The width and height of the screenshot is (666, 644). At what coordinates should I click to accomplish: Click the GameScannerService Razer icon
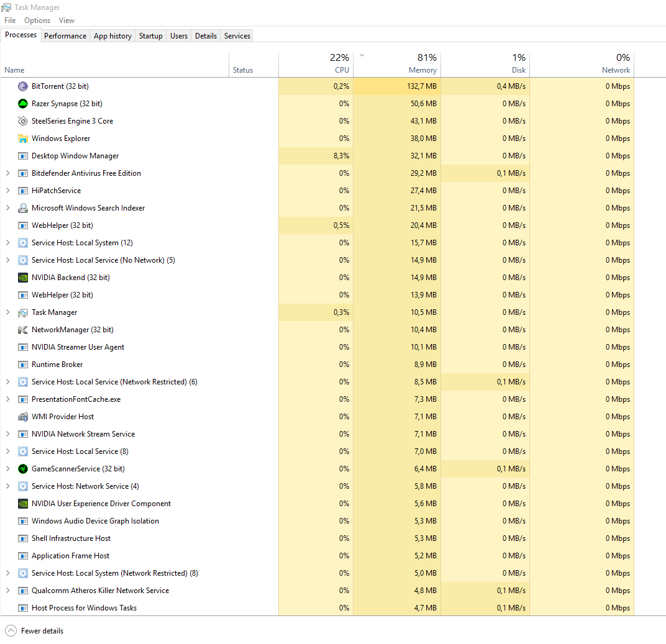[x=23, y=469]
